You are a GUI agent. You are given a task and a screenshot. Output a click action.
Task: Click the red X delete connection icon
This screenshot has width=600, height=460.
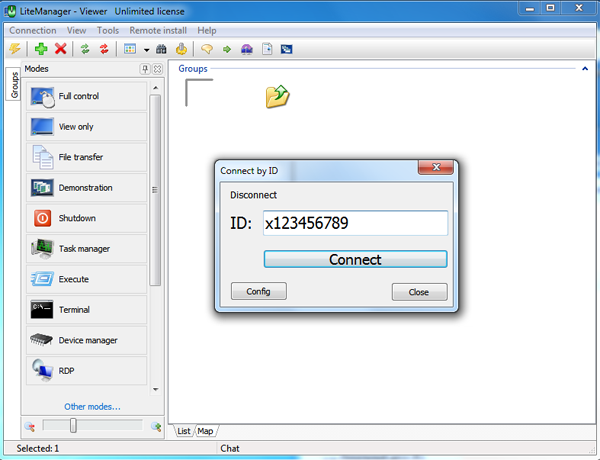click(61, 49)
